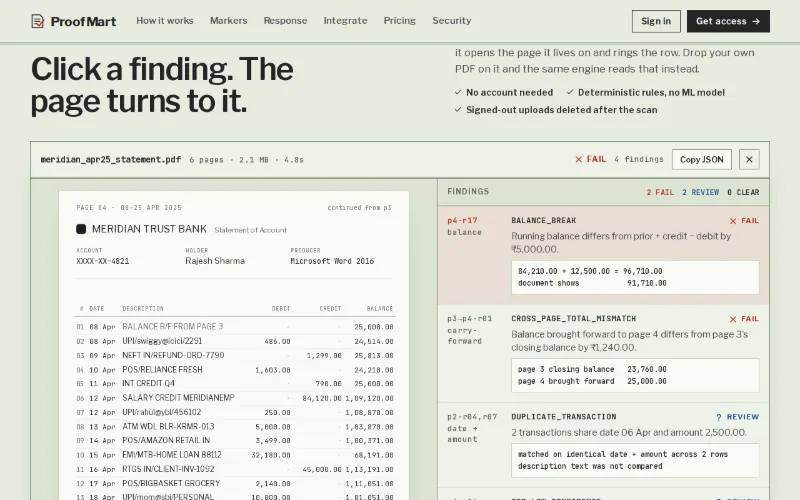Click the INT CREDIT Q4 row

coord(235,384)
